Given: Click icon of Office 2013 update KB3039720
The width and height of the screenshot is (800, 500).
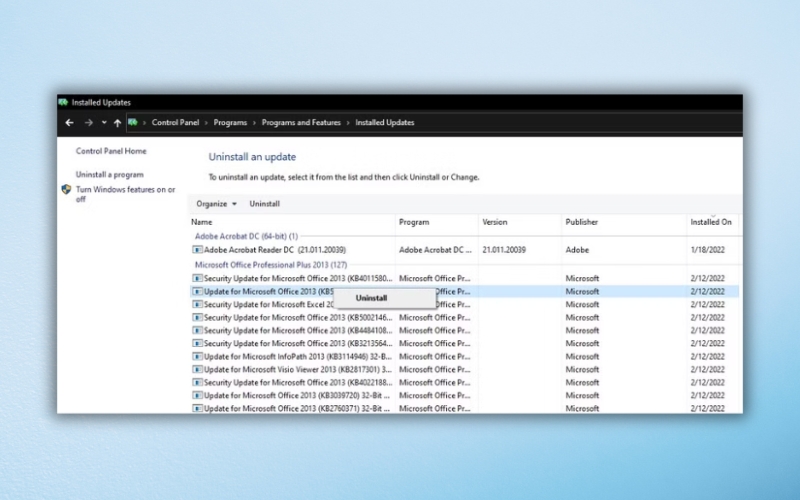Looking at the screenshot, I should point(197,395).
